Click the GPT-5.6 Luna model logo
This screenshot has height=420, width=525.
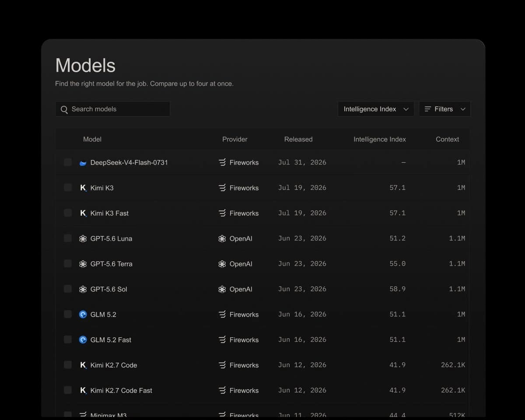click(x=83, y=238)
